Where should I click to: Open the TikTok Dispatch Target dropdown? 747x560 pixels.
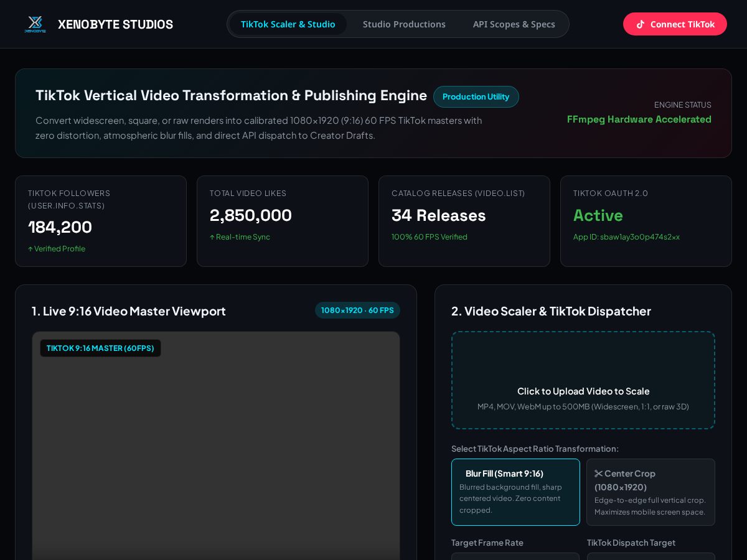(x=651, y=556)
